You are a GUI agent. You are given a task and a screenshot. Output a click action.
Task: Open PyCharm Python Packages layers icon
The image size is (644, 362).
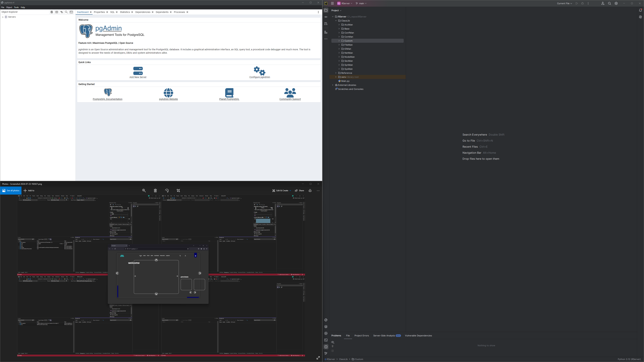pyautogui.click(x=326, y=327)
